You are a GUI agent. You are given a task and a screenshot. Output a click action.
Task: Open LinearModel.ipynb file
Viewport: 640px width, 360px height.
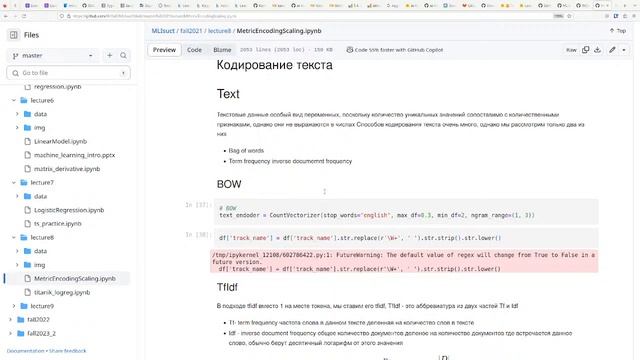[60, 142]
